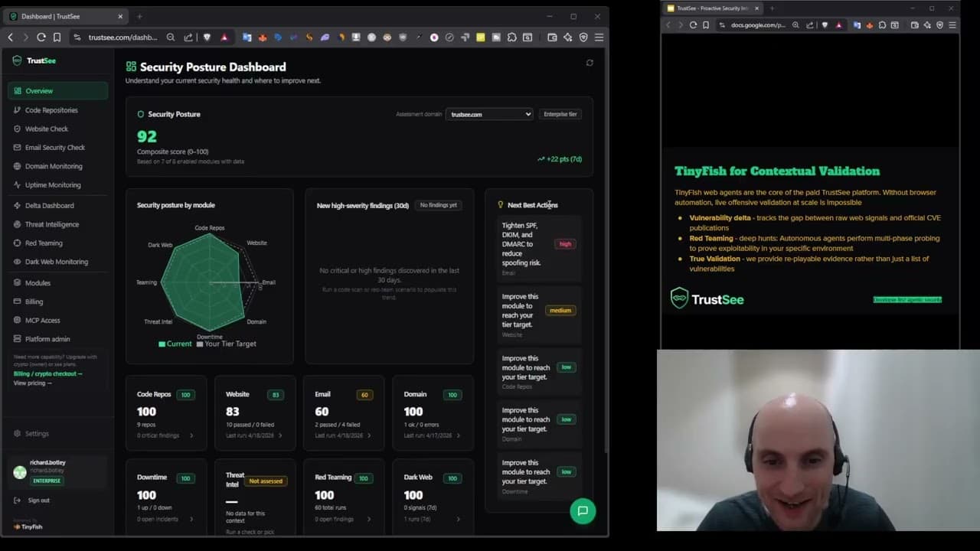Click the Your Tier Target legend swatch
The width and height of the screenshot is (980, 551).
click(201, 344)
